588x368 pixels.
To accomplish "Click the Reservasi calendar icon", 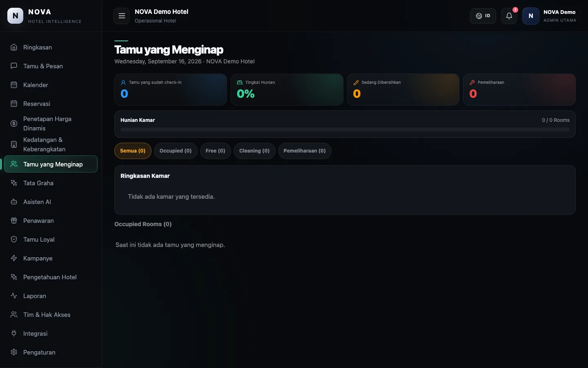I will tap(14, 103).
